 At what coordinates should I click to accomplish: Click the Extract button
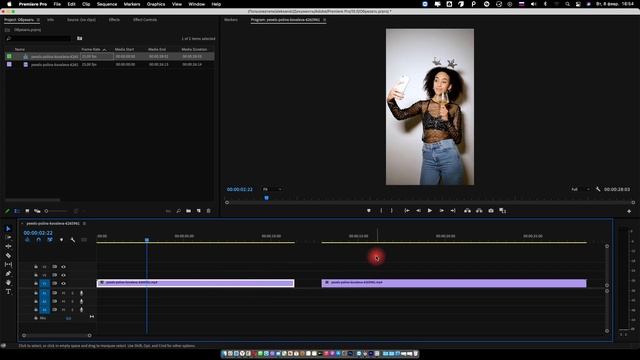click(479, 211)
